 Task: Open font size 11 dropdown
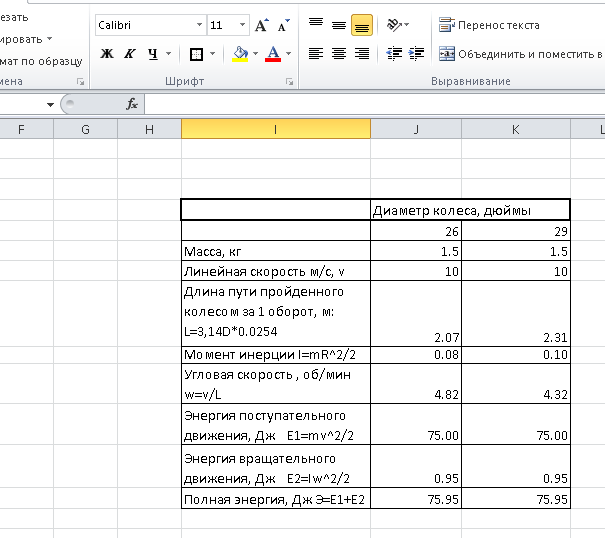[x=242, y=25]
